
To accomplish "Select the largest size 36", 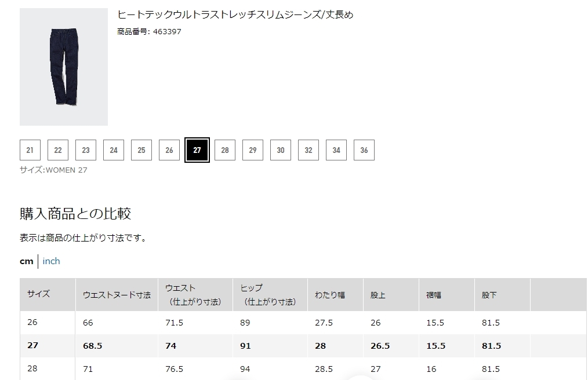I will coord(364,149).
